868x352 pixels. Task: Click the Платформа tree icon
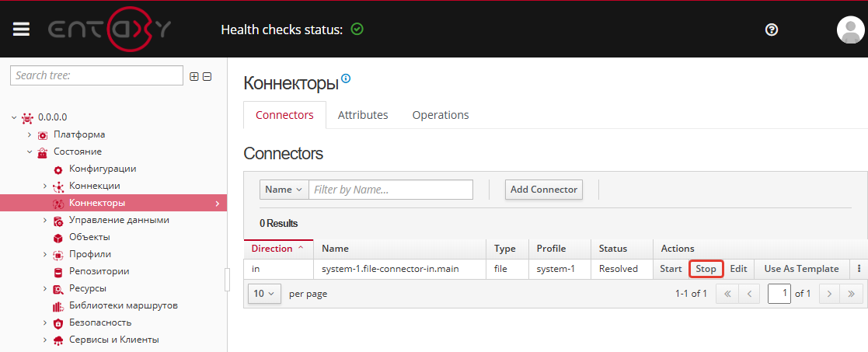pyautogui.click(x=43, y=135)
